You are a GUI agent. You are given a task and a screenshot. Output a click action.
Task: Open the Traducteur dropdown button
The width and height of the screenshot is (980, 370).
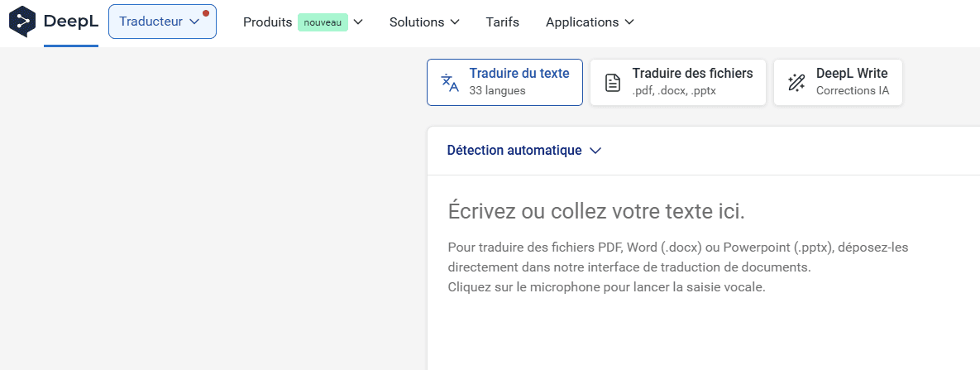(x=162, y=22)
